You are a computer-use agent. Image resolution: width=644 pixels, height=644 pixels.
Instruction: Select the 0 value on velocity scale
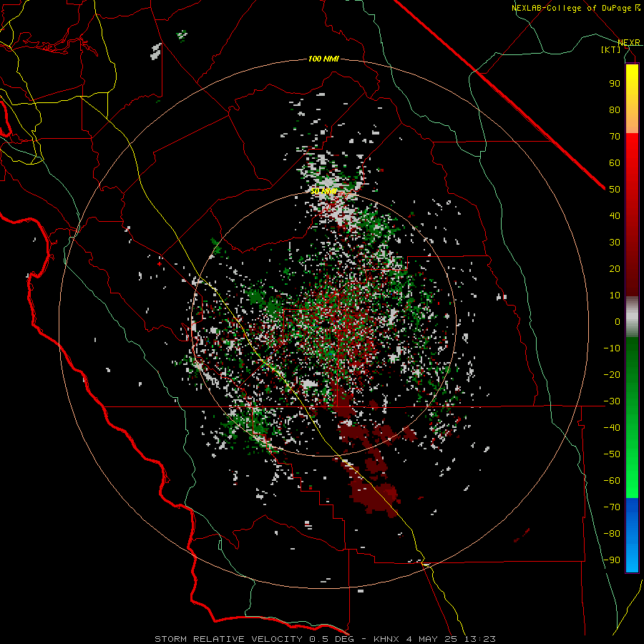click(618, 321)
